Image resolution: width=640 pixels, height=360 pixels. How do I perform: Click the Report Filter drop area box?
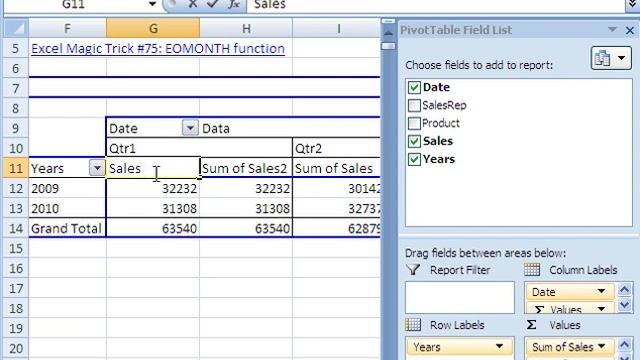coord(460,297)
